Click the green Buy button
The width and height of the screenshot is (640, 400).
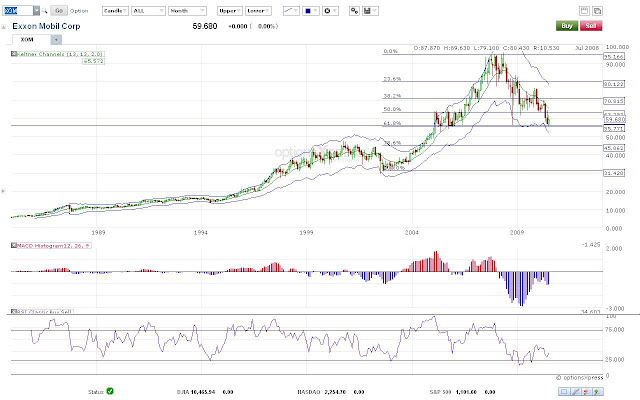click(x=567, y=26)
